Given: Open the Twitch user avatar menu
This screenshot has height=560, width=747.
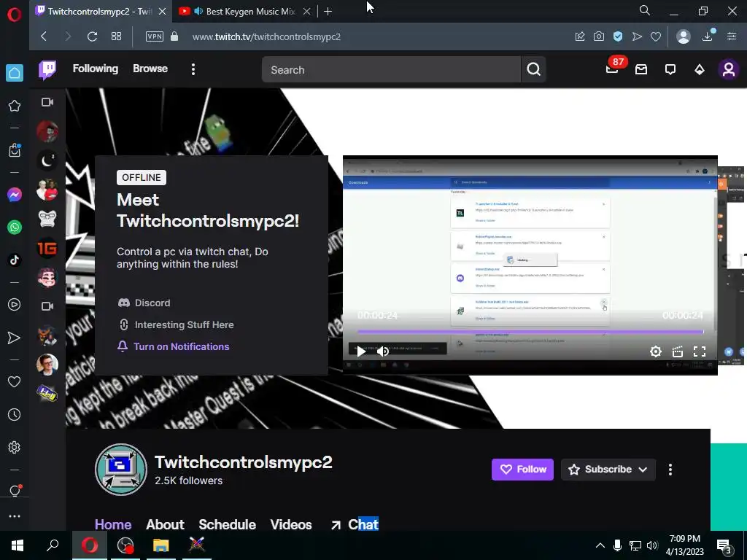Looking at the screenshot, I should [x=729, y=70].
